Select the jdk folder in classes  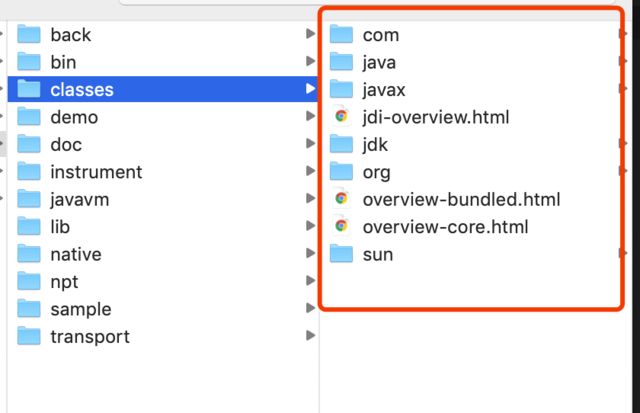pos(375,145)
